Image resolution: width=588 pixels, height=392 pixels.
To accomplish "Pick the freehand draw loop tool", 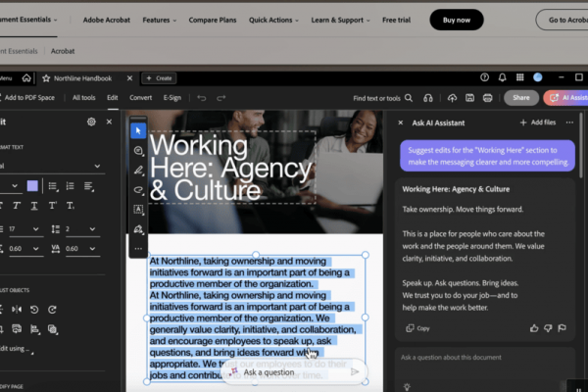I will [138, 190].
